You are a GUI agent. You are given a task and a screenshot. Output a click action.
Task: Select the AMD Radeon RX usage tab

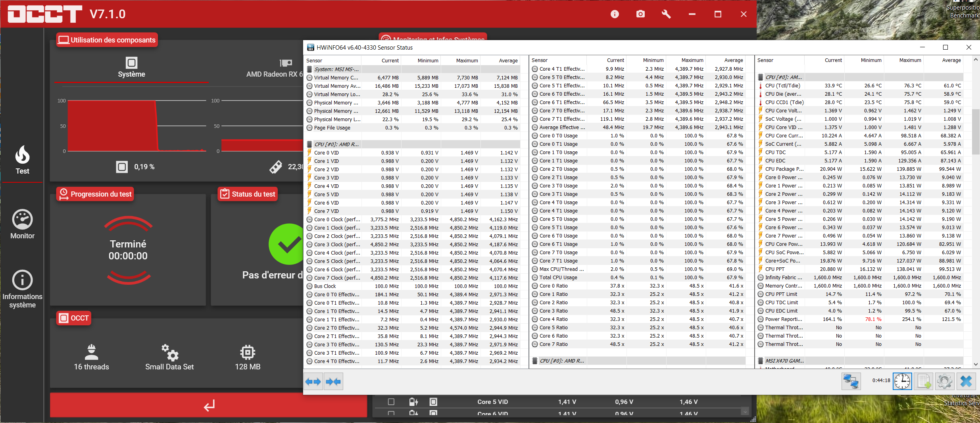click(x=275, y=68)
